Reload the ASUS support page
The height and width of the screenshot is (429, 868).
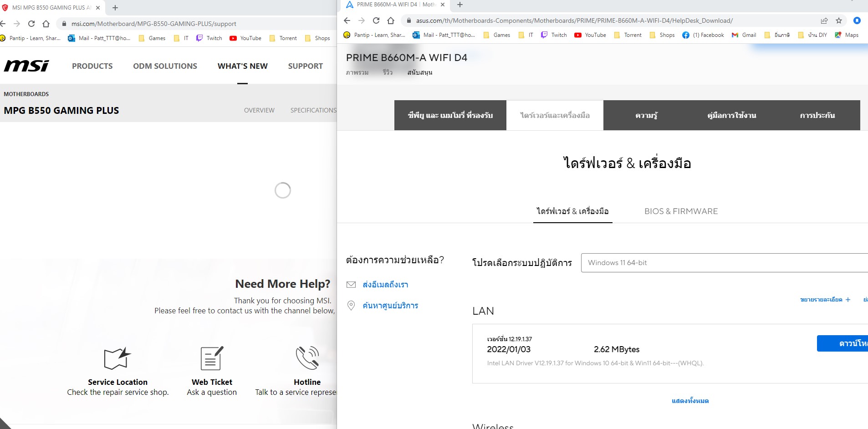pyautogui.click(x=376, y=20)
